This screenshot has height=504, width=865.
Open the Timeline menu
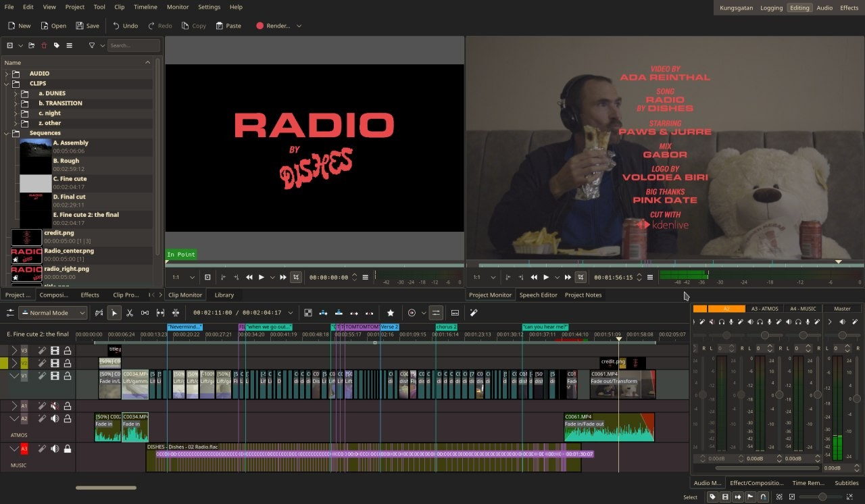(x=145, y=7)
